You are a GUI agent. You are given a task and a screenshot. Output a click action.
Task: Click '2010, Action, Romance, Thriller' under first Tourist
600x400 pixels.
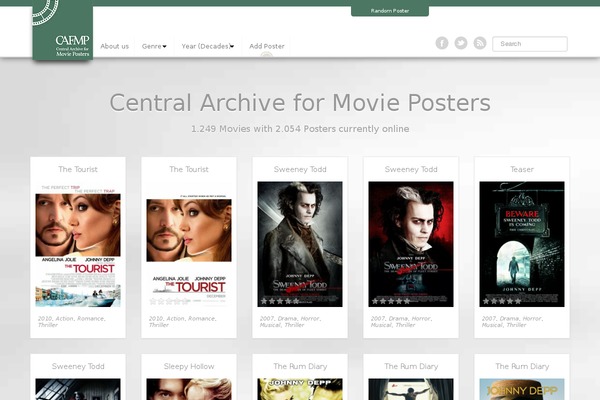72,322
